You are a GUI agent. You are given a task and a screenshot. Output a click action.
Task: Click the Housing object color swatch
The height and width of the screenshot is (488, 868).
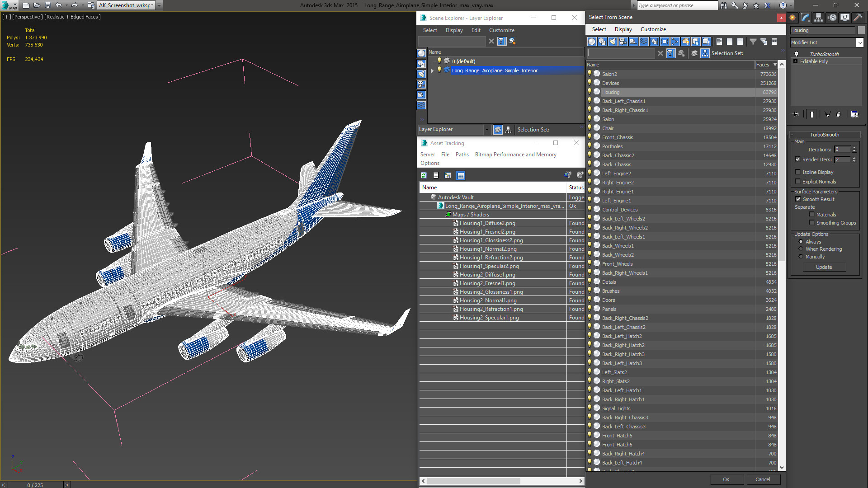coord(861,30)
